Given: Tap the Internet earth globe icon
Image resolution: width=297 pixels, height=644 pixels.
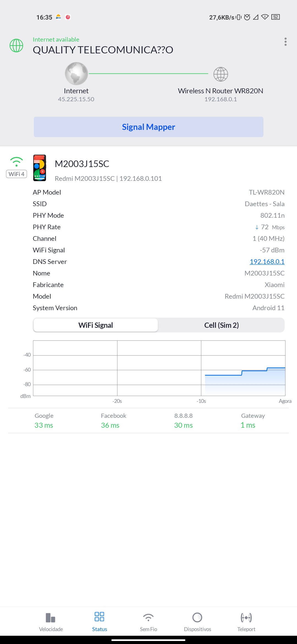Looking at the screenshot, I should [76, 74].
